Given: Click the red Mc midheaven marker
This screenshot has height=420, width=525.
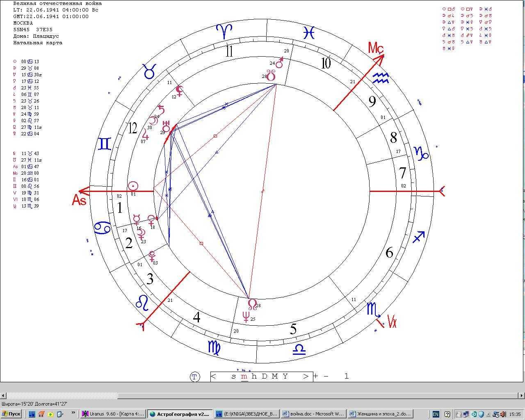Looking at the screenshot, I should (x=375, y=48).
